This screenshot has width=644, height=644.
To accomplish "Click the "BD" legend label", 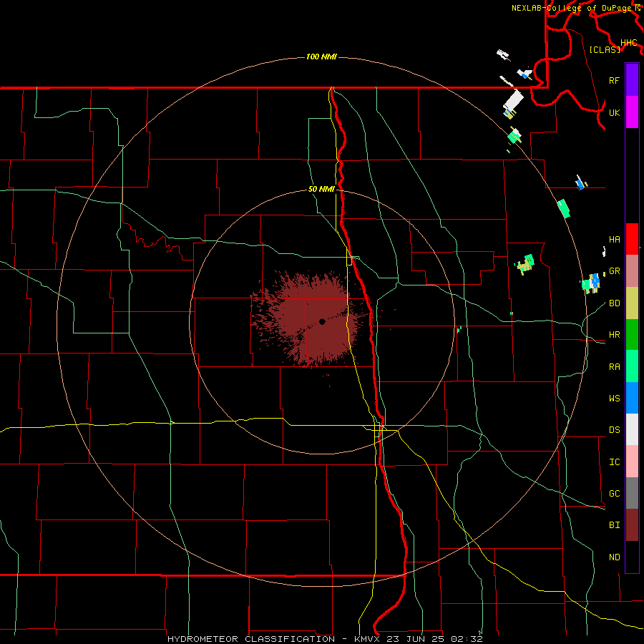I will pos(614,303).
